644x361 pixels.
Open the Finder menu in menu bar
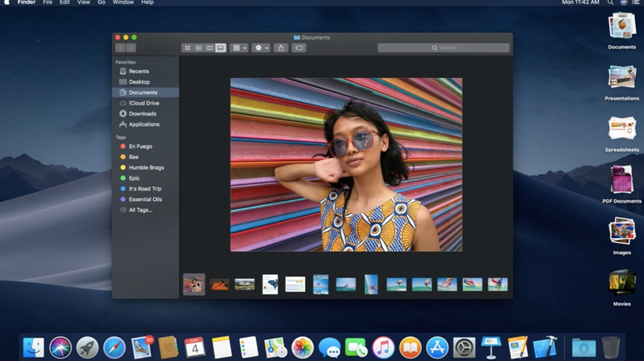(x=27, y=2)
